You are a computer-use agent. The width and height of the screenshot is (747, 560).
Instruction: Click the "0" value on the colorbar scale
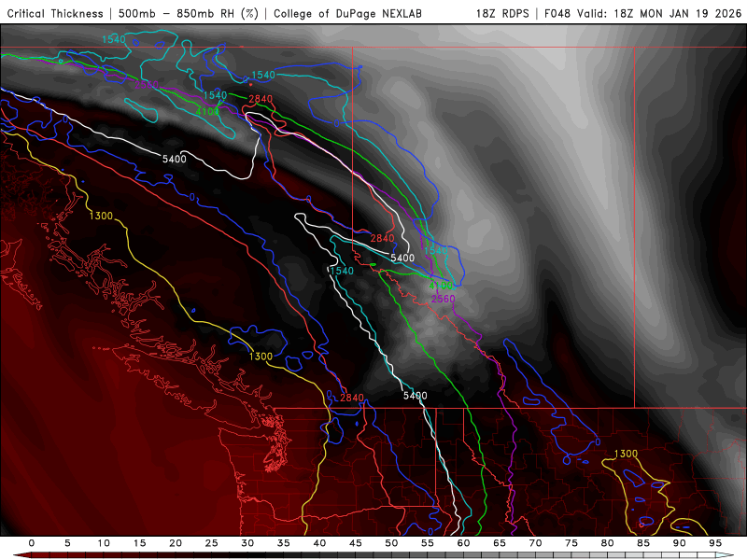32,543
